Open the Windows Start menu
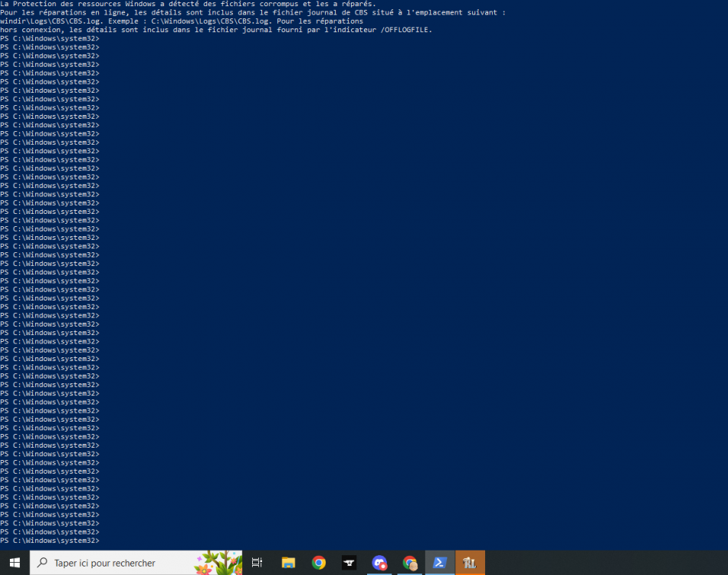 tap(15, 563)
